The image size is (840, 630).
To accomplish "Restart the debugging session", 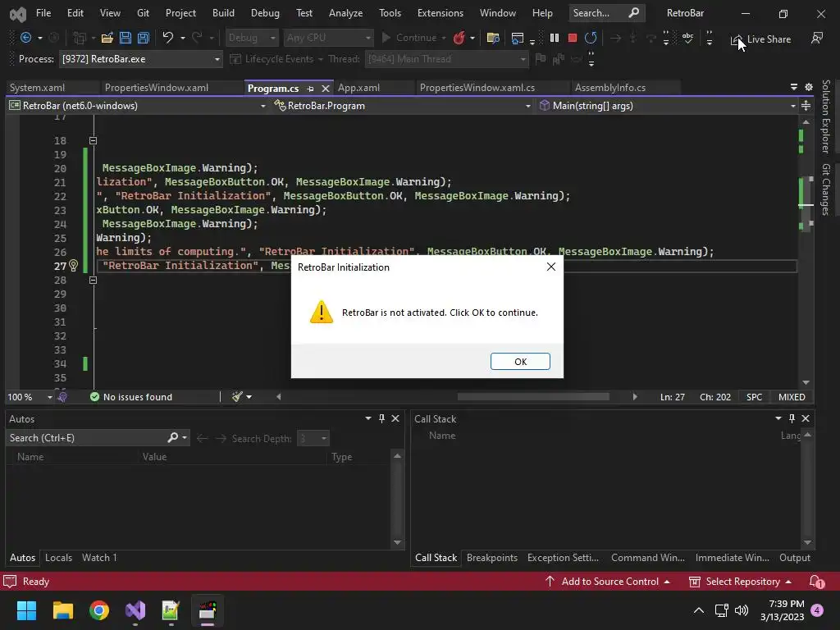I will (x=591, y=38).
